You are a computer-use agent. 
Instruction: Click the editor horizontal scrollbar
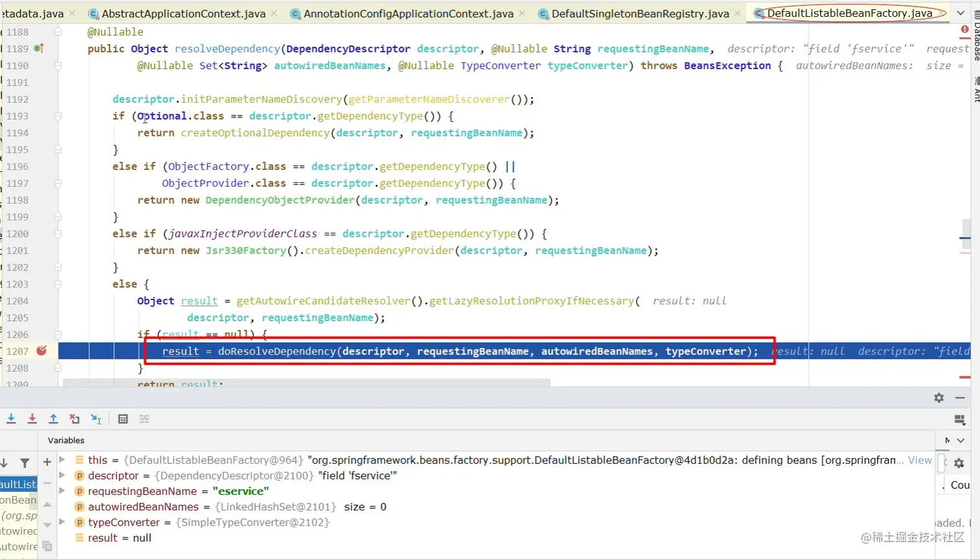point(307,383)
